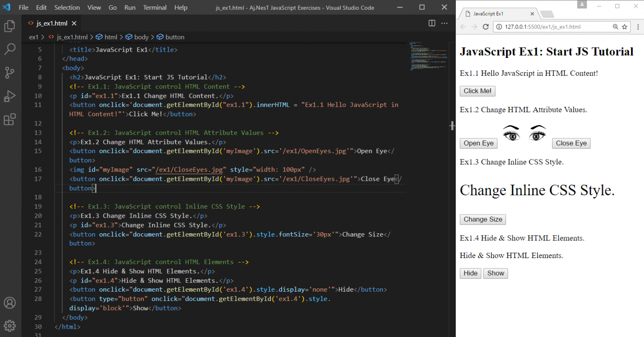Screen dimensions: 644x337
Task: Click the Hide button on webpage
Action: tap(470, 273)
